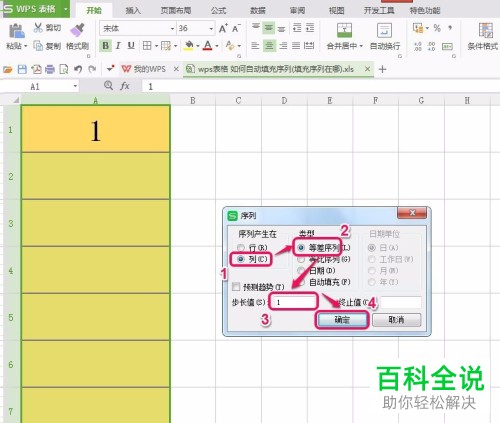Open the Name Box A1 dropdown
Viewport: 500px width, 423px height.
75,86
